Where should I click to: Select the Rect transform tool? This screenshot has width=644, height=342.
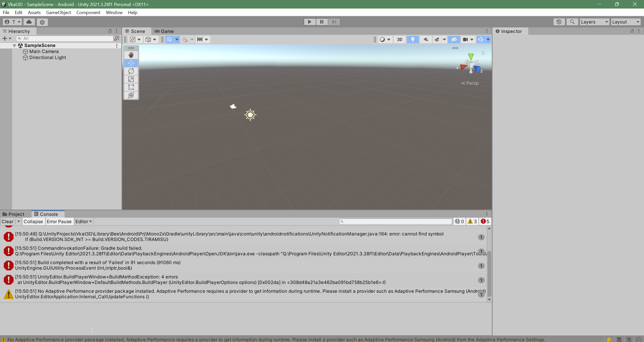click(131, 87)
